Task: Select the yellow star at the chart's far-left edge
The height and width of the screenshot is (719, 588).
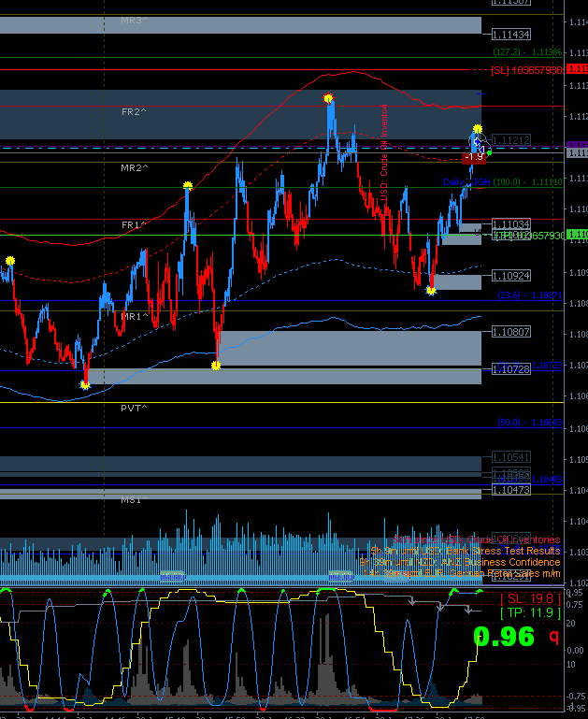Action: (x=10, y=261)
